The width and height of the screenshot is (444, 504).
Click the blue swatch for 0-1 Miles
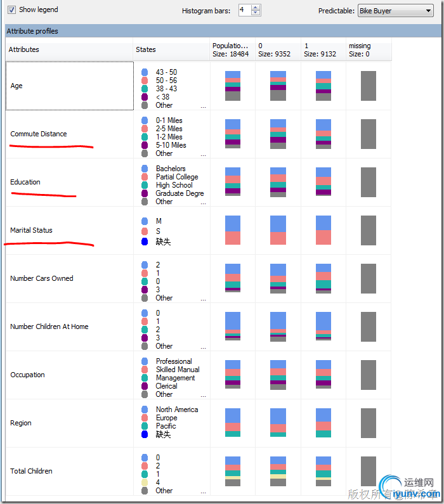(145, 120)
